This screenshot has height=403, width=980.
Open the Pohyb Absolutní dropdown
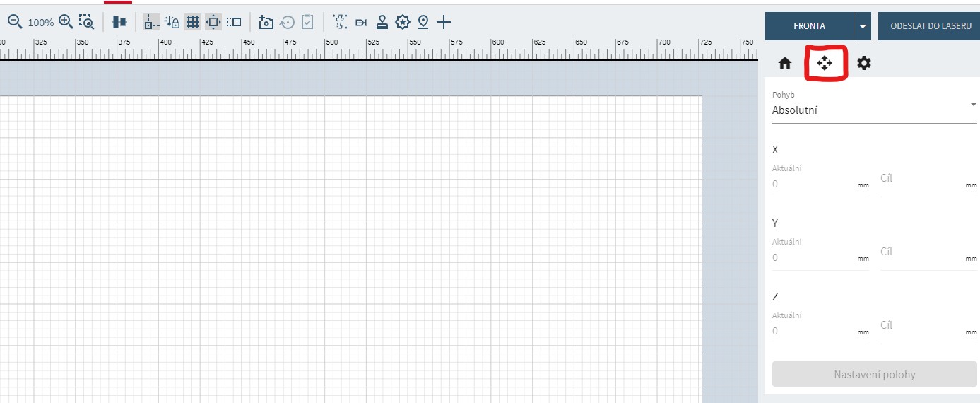click(x=874, y=110)
